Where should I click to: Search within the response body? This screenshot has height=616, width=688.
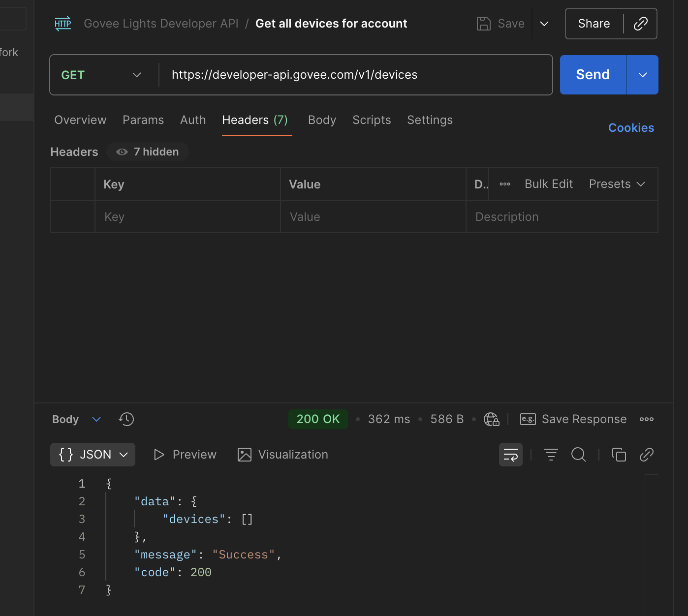(578, 455)
